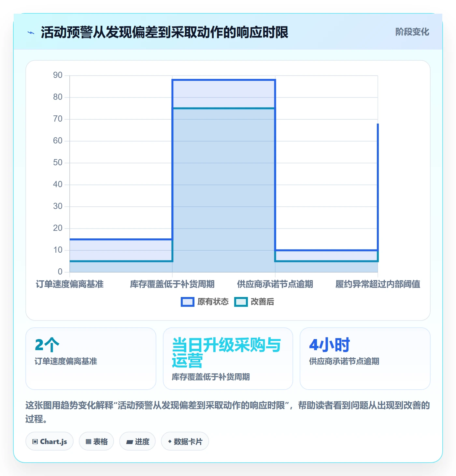Open the 4小时 供应商承诺节点逾期 card
Image resolution: width=456 pixels, height=476 pixels.
(x=365, y=359)
